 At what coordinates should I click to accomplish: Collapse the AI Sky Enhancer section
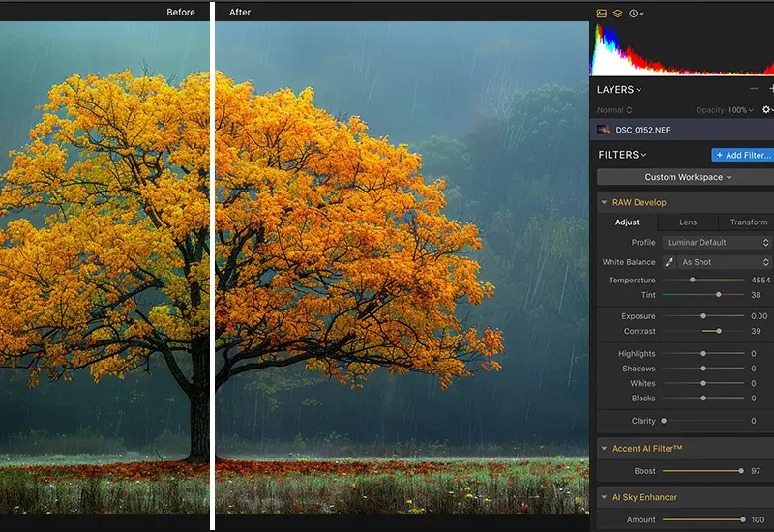[605, 497]
